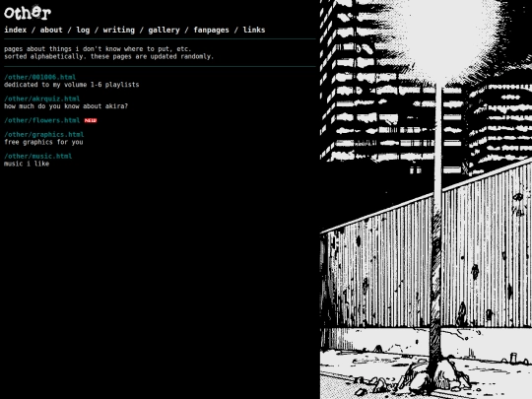Go to the about page

(51, 30)
